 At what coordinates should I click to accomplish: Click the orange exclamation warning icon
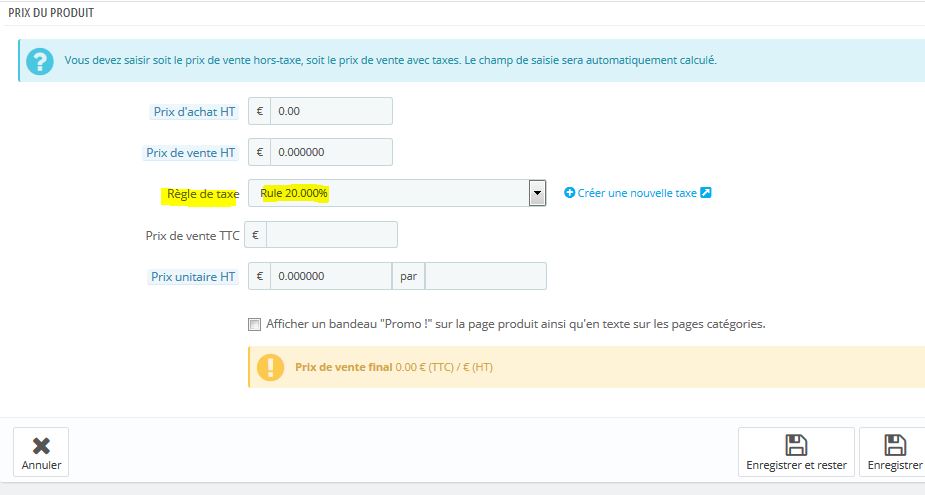tap(270, 367)
